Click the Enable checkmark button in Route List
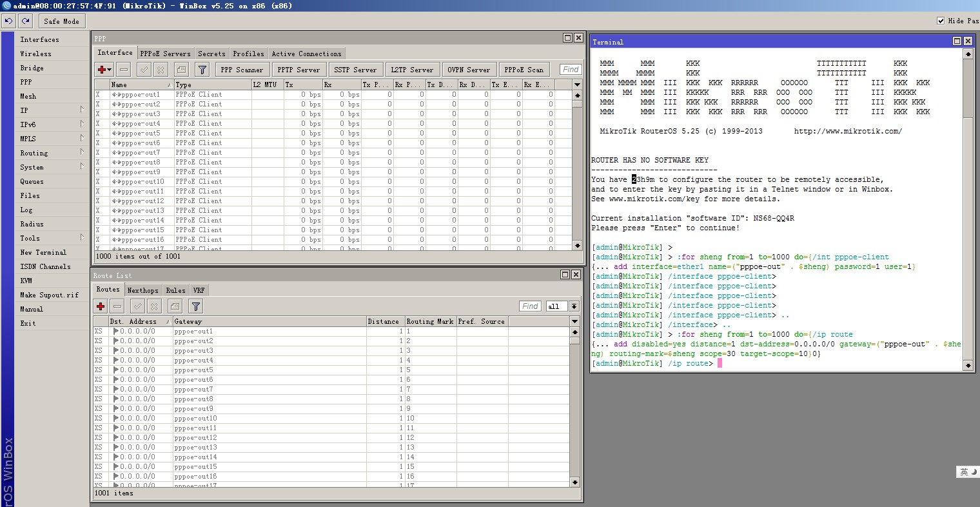 pos(137,306)
